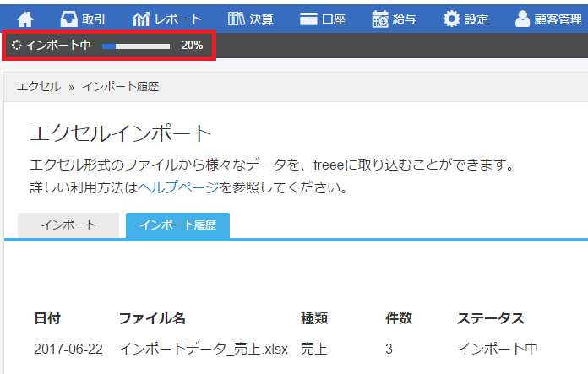Click the 口座 card icon
Image resolution: width=588 pixels, height=374 pixels.
click(308, 19)
